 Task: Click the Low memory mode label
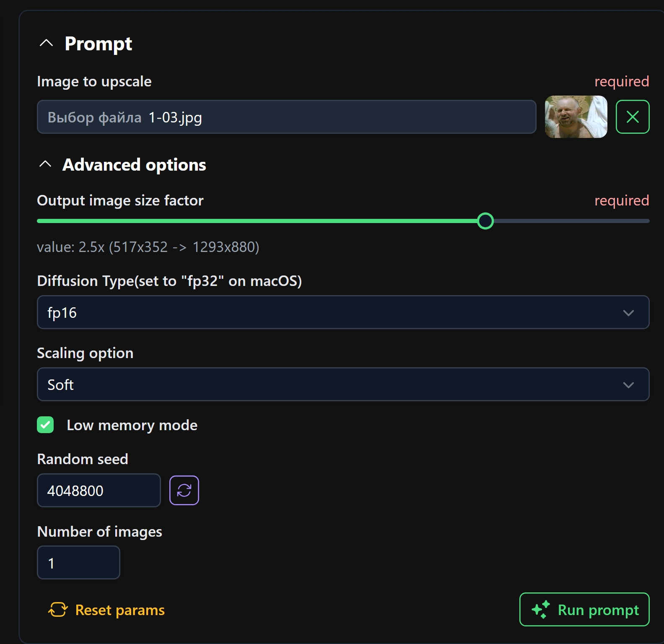[132, 425]
